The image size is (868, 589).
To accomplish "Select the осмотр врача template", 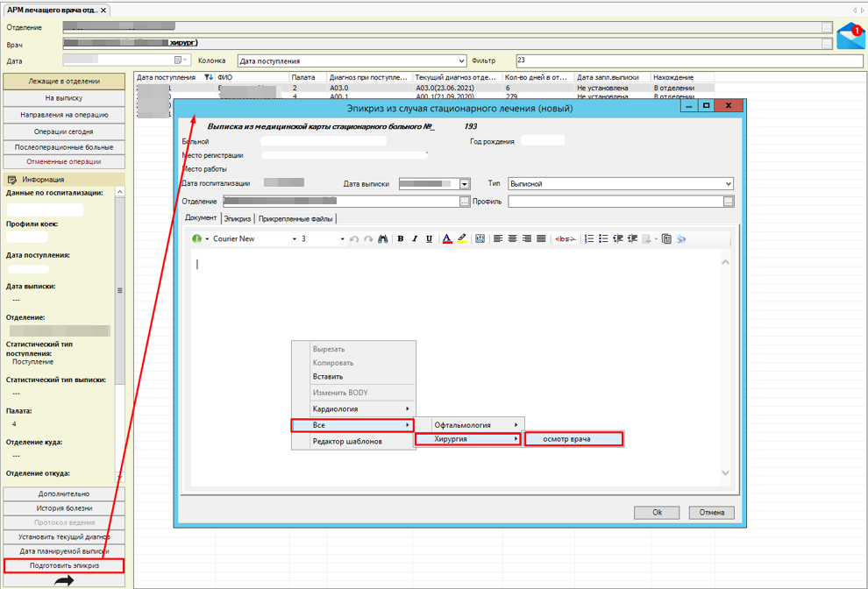I will click(574, 439).
